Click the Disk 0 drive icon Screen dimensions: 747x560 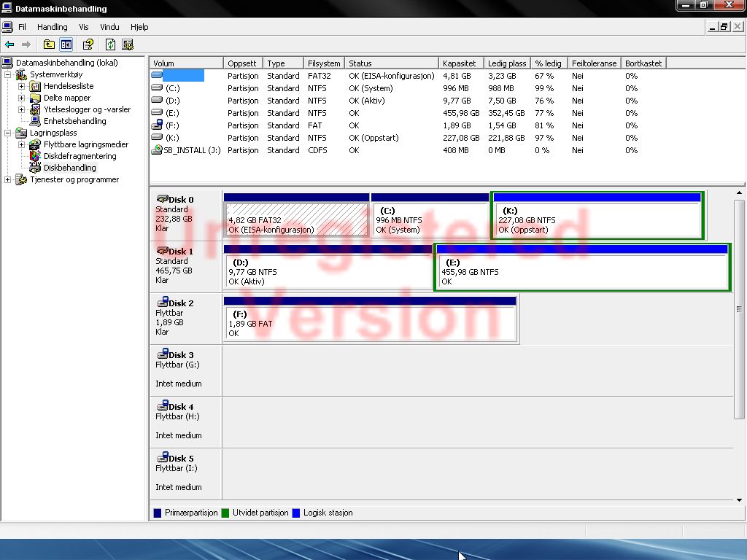point(162,198)
